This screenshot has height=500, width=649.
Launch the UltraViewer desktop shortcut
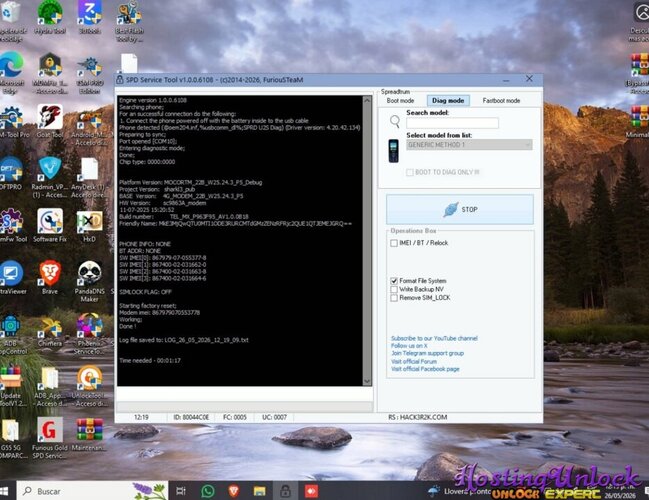12,277
